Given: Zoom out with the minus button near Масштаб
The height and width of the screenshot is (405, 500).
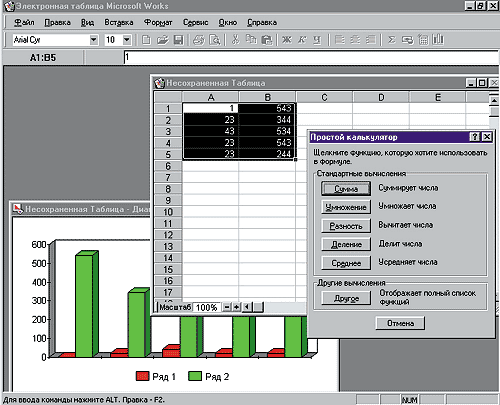Looking at the screenshot, I should coord(227,307).
